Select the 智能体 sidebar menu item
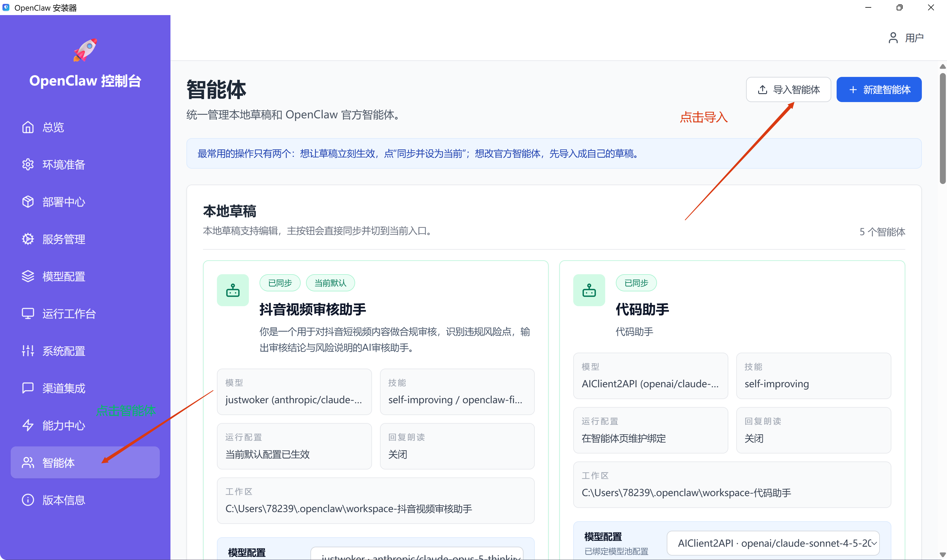This screenshot has width=947, height=560. [x=85, y=463]
